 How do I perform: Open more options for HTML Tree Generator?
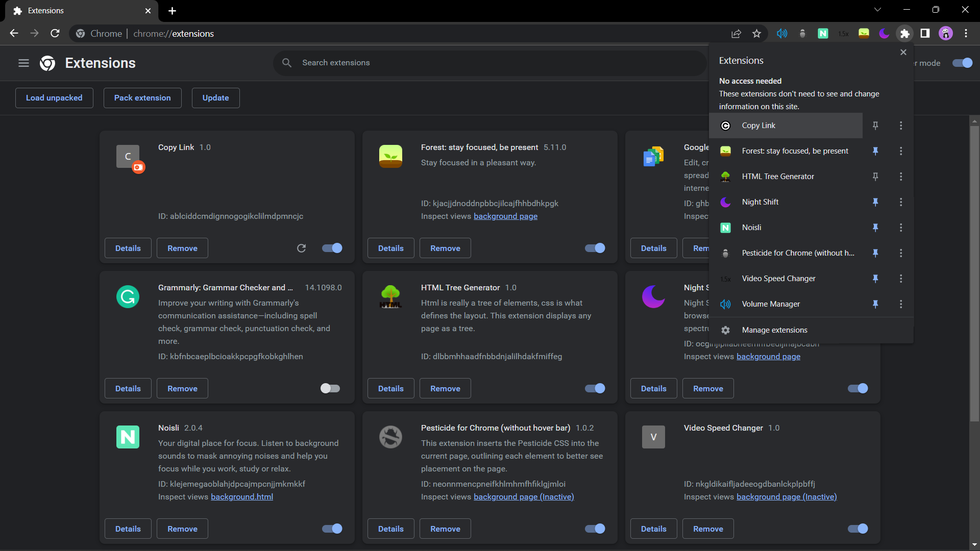coord(901,177)
